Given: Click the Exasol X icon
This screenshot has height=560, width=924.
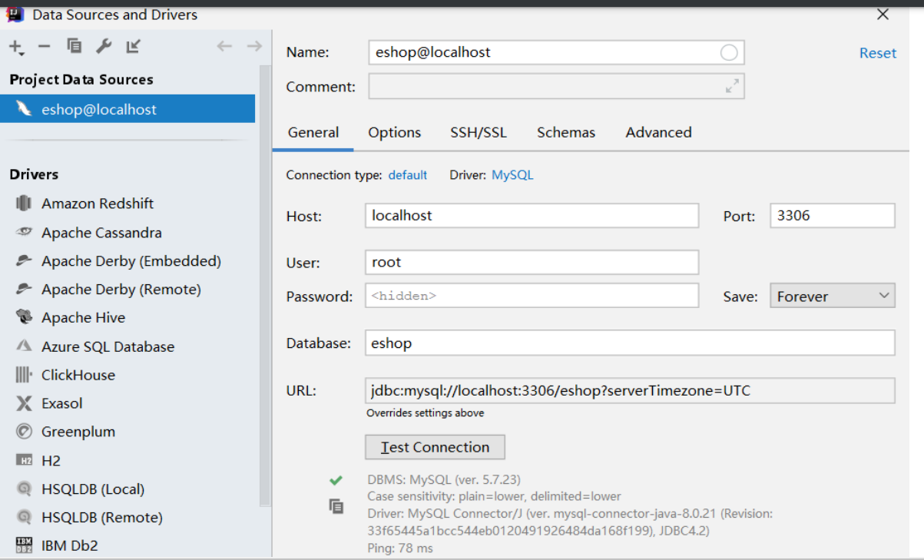Looking at the screenshot, I should pos(24,403).
